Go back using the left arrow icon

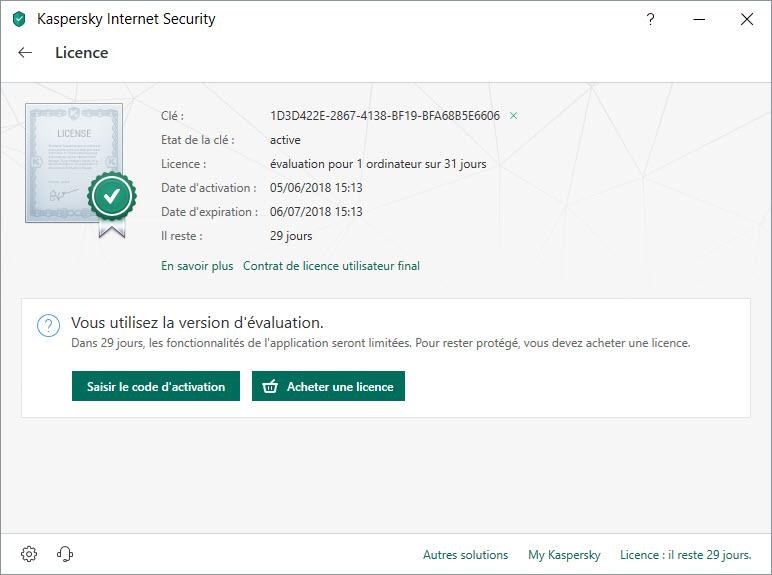(x=25, y=53)
